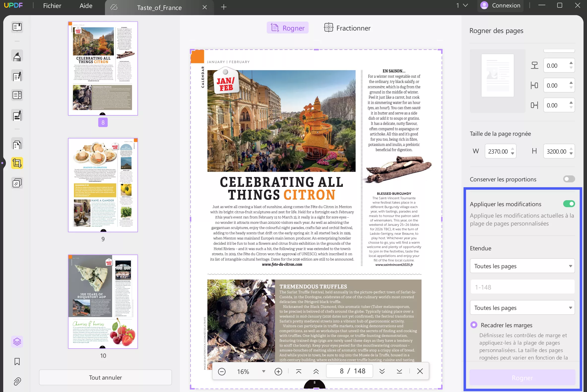The image size is (587, 392).
Task: Expand the second Toutes les pages dropdown
Action: click(x=522, y=308)
